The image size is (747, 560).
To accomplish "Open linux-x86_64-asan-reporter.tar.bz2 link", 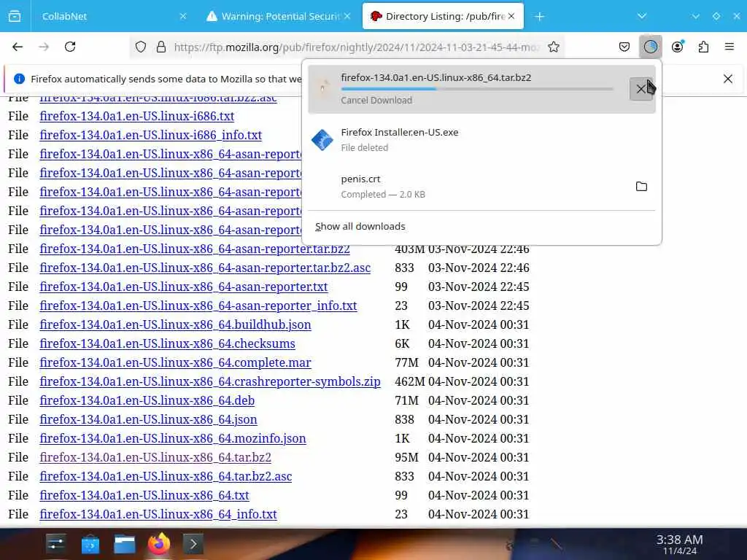I will coord(194,249).
